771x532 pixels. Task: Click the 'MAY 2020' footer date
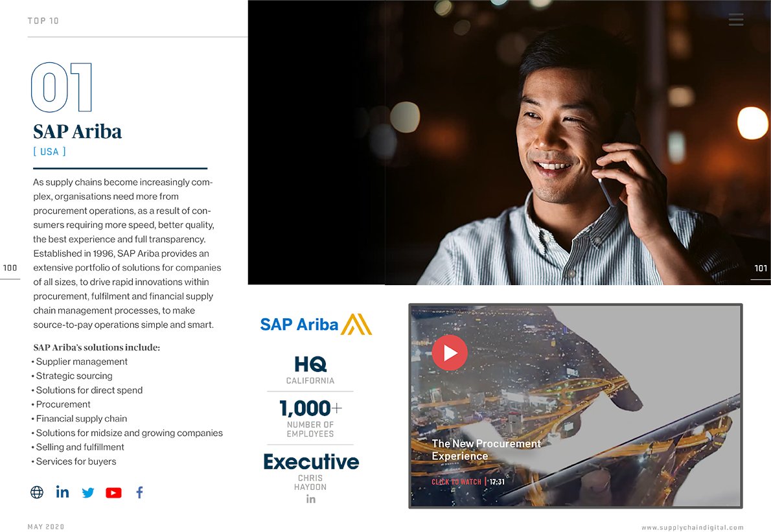pyautogui.click(x=46, y=527)
